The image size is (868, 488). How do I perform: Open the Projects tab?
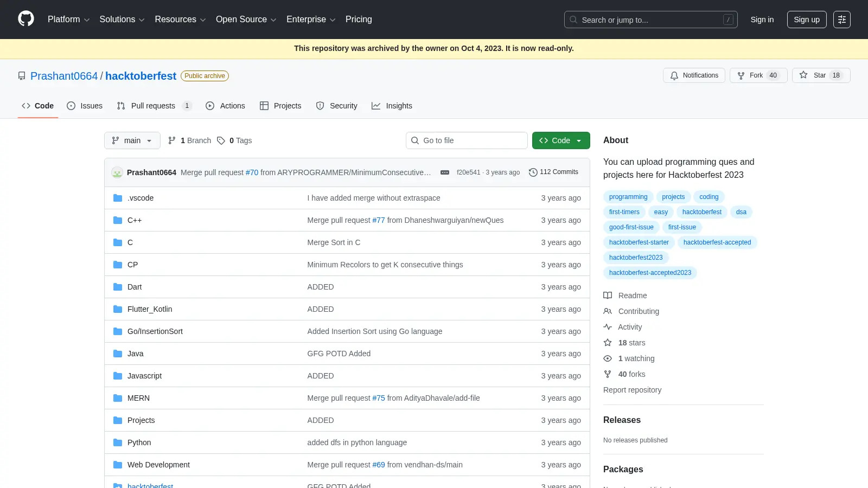pyautogui.click(x=280, y=106)
